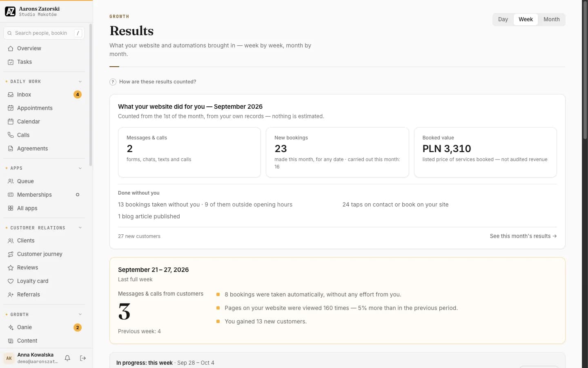
Task: Open the Reviews star icon
Action: 11,267
